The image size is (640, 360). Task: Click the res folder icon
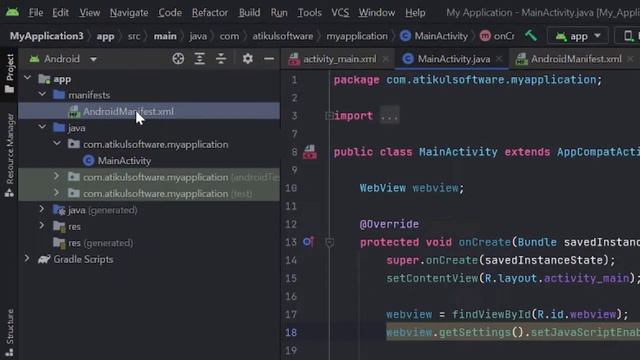coord(59,226)
